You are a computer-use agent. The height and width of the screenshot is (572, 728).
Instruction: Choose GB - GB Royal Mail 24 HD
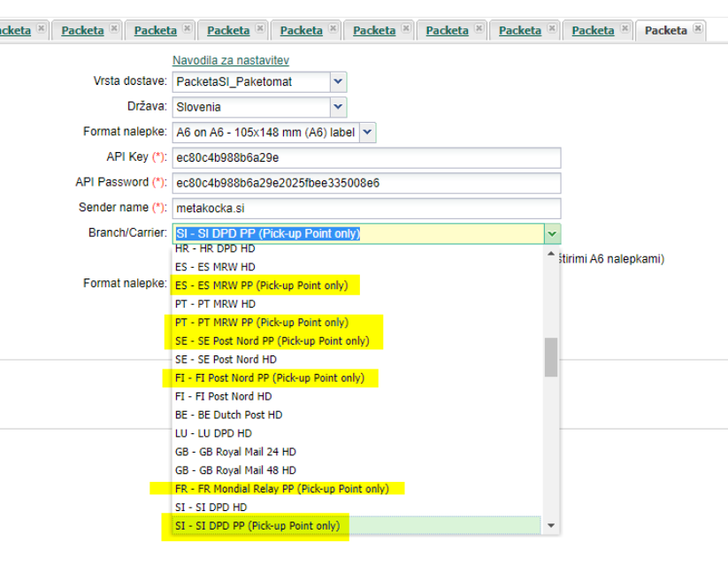356,452
